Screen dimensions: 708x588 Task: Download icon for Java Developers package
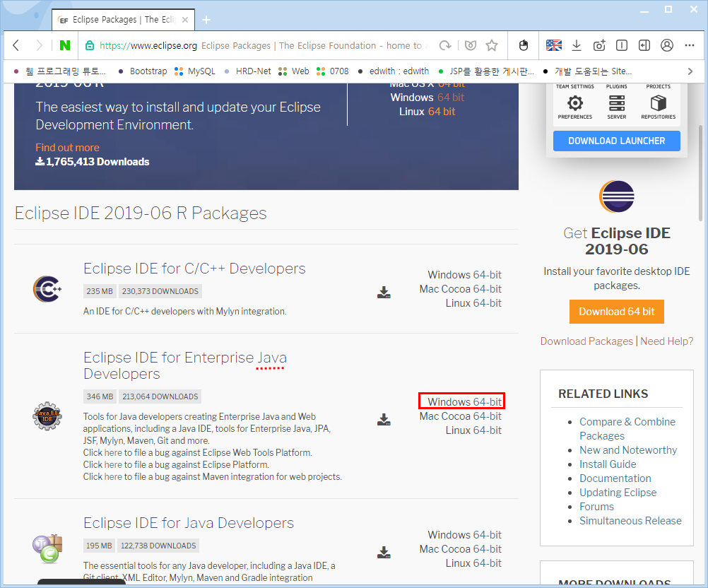(384, 552)
